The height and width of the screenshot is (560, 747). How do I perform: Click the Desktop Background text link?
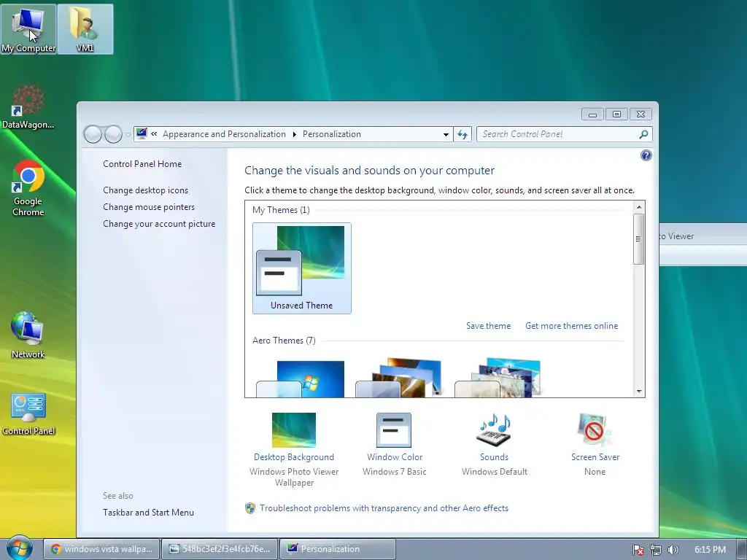(294, 457)
